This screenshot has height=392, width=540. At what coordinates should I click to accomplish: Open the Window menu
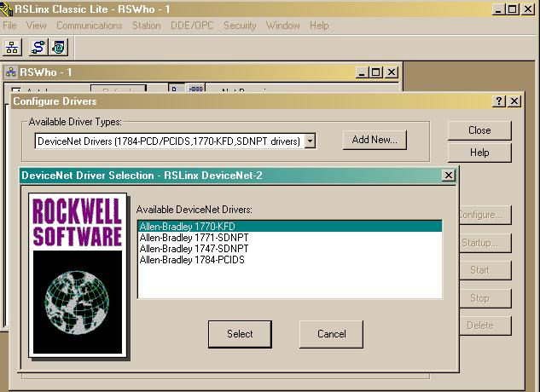pos(282,26)
